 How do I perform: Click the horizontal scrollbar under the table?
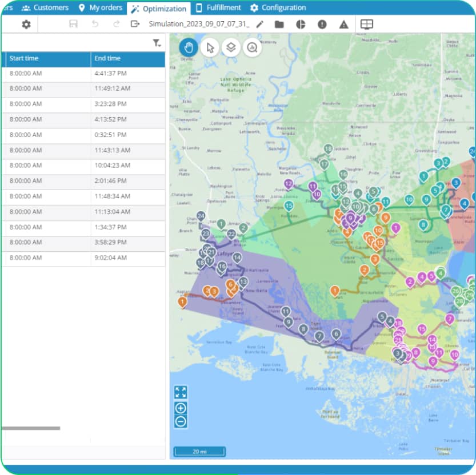(x=31, y=428)
